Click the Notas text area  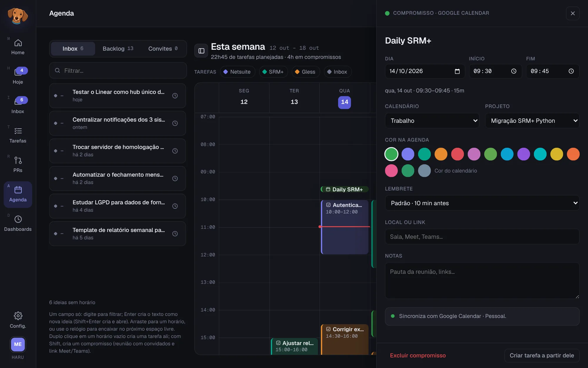[x=482, y=281]
